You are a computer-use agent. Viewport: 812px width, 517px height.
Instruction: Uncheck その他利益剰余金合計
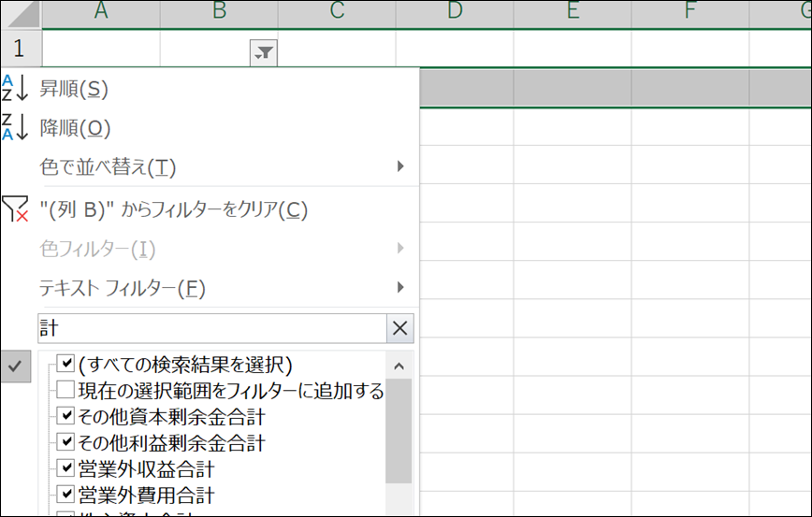tap(65, 441)
